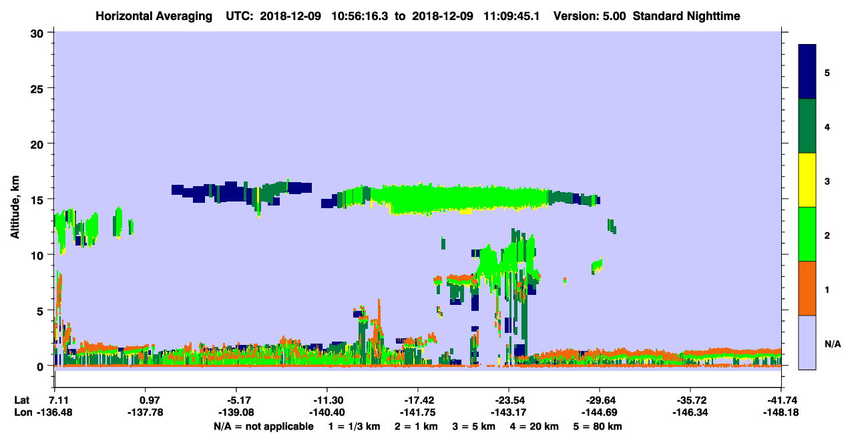This screenshot has width=868, height=445.
Task: Click the dark green colorbar segment labeled 4
Action: 807,126
